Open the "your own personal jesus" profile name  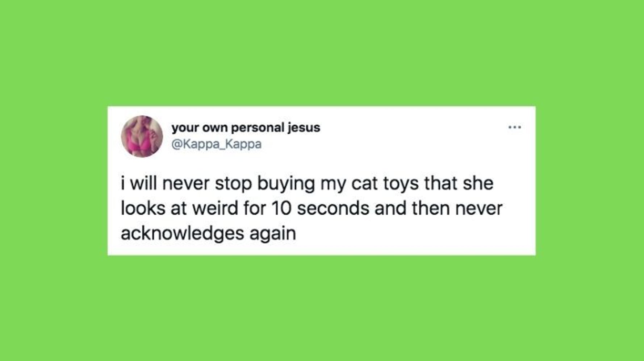pos(246,128)
